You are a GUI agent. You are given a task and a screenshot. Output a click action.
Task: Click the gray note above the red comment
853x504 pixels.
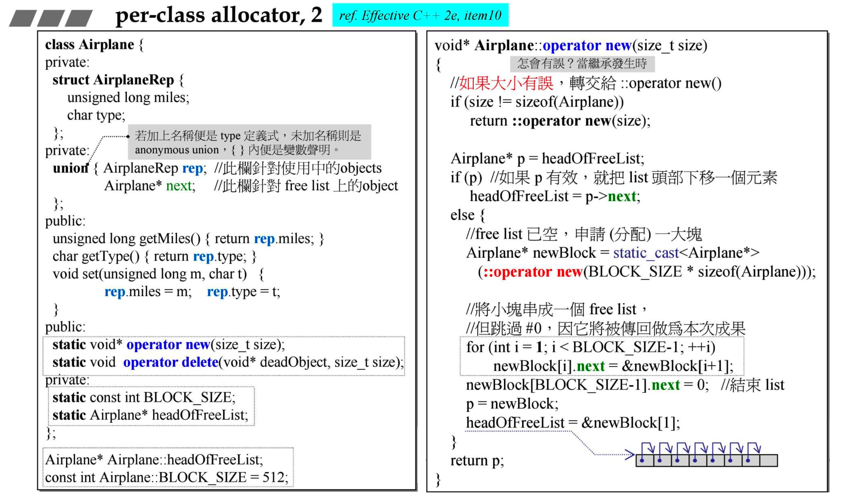[x=582, y=63]
